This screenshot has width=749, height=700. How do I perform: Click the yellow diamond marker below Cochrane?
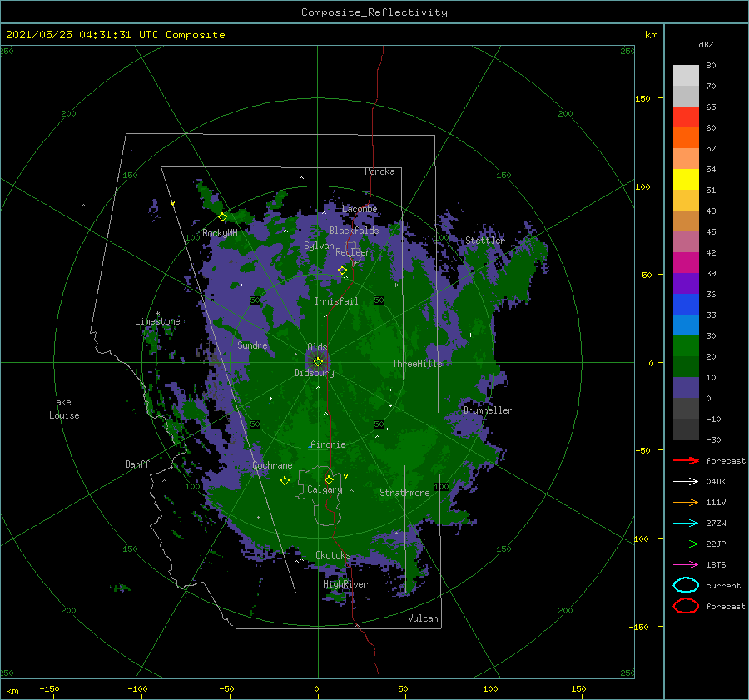click(285, 480)
